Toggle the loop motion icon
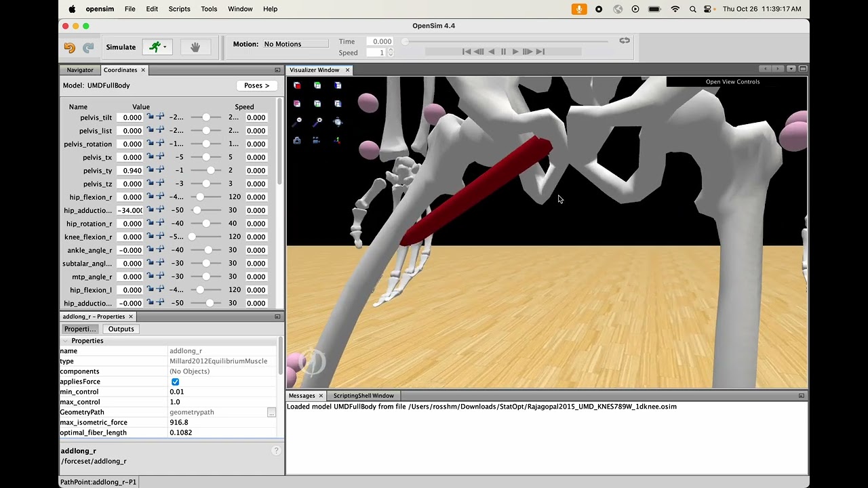Viewport: 868px width, 488px height. [x=625, y=41]
